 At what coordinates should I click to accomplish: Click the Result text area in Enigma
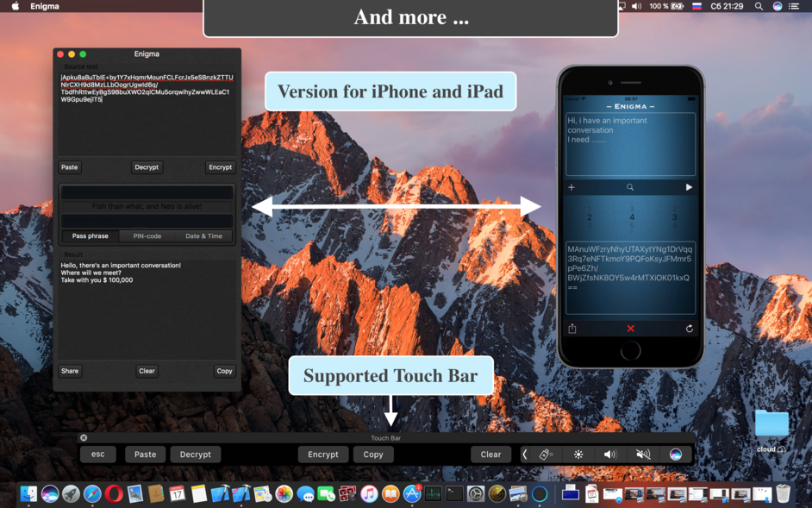point(147,309)
